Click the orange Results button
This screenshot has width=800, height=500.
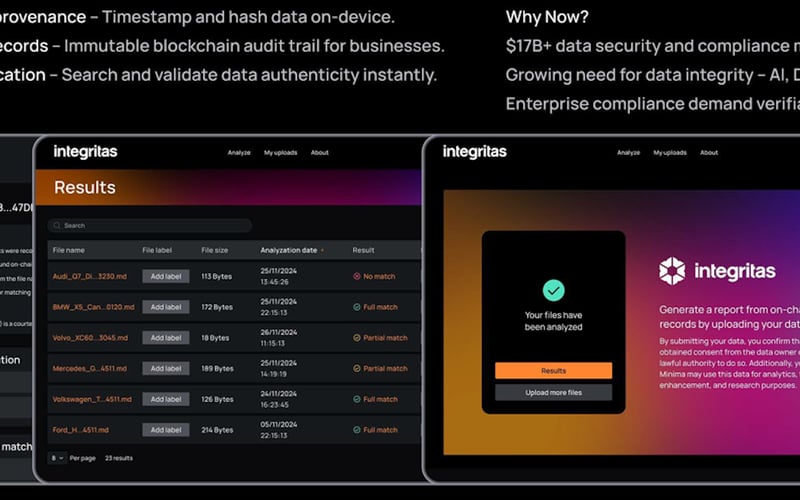tap(554, 371)
